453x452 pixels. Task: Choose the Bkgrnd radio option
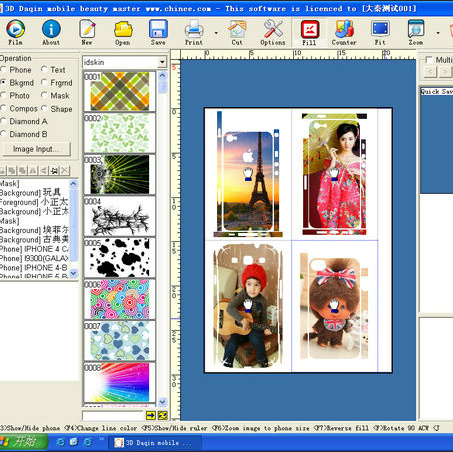[x=4, y=82]
